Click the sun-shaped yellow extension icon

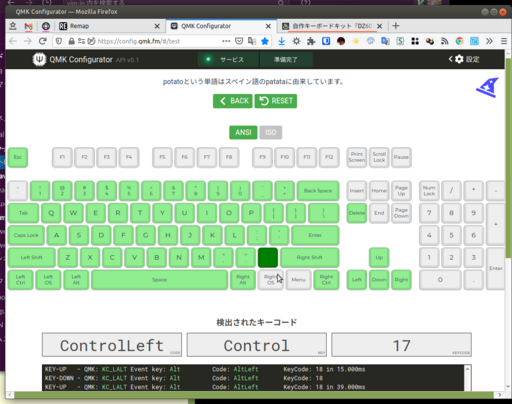tap(356, 41)
